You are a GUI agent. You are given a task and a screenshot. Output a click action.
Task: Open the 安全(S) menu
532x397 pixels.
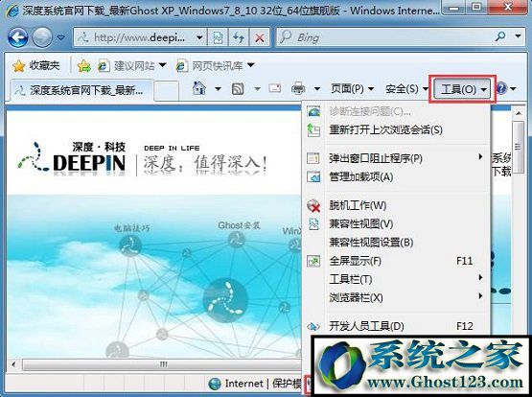click(406, 89)
